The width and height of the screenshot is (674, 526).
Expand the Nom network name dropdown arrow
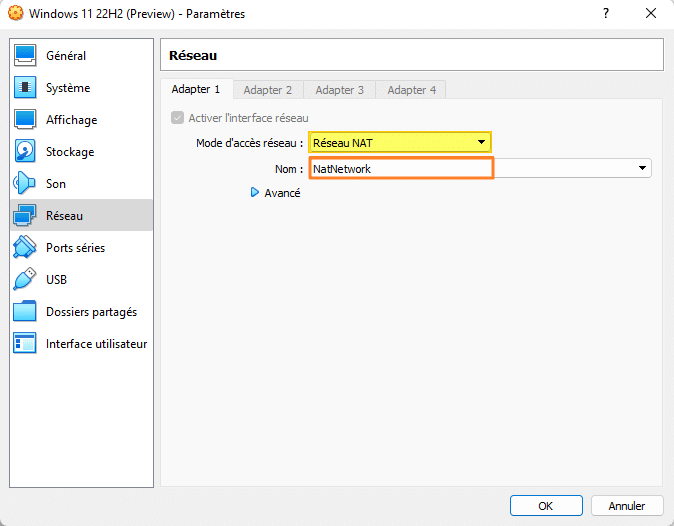coord(642,169)
